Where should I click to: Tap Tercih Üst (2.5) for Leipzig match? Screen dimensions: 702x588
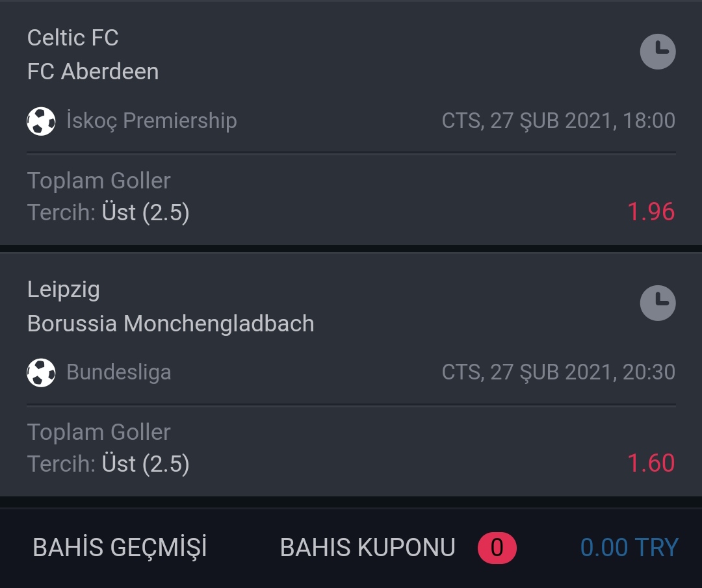point(109,464)
